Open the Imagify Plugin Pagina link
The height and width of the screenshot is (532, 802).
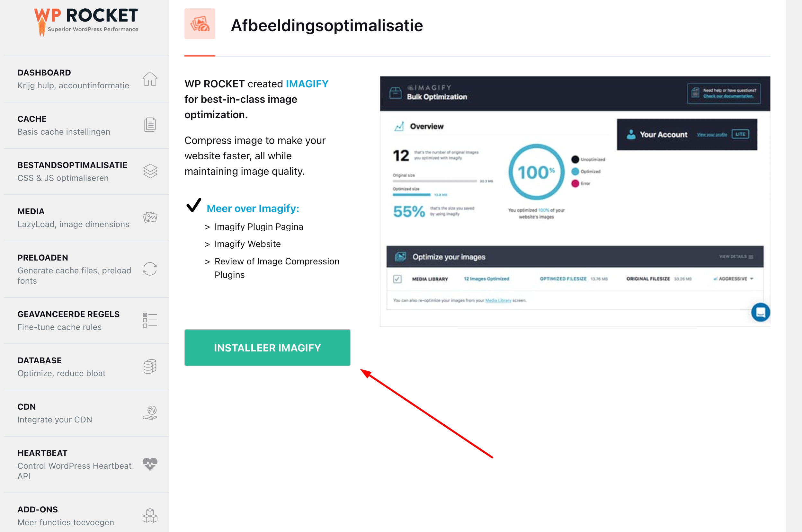click(259, 226)
